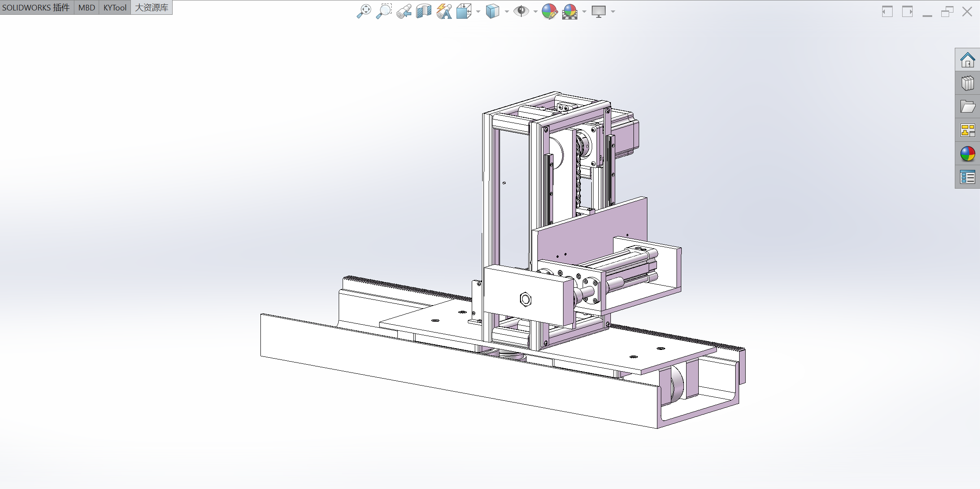Toggle the Section View tool

tap(423, 11)
